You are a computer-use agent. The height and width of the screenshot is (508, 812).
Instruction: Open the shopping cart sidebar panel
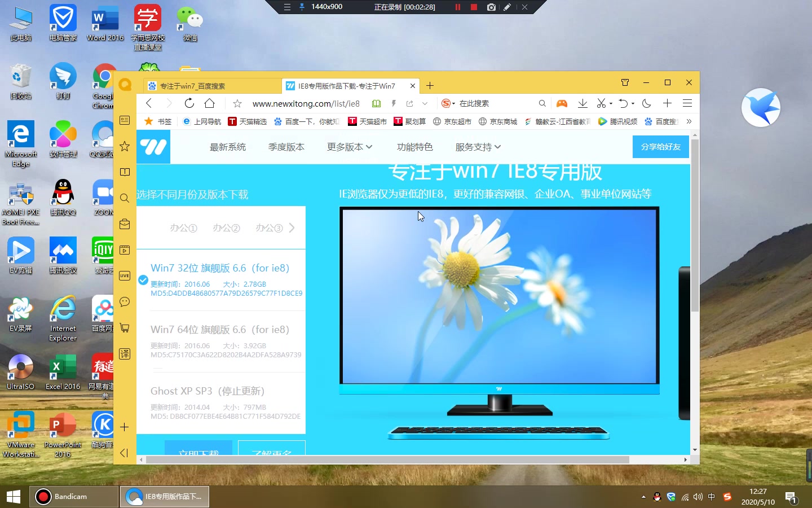tap(125, 328)
